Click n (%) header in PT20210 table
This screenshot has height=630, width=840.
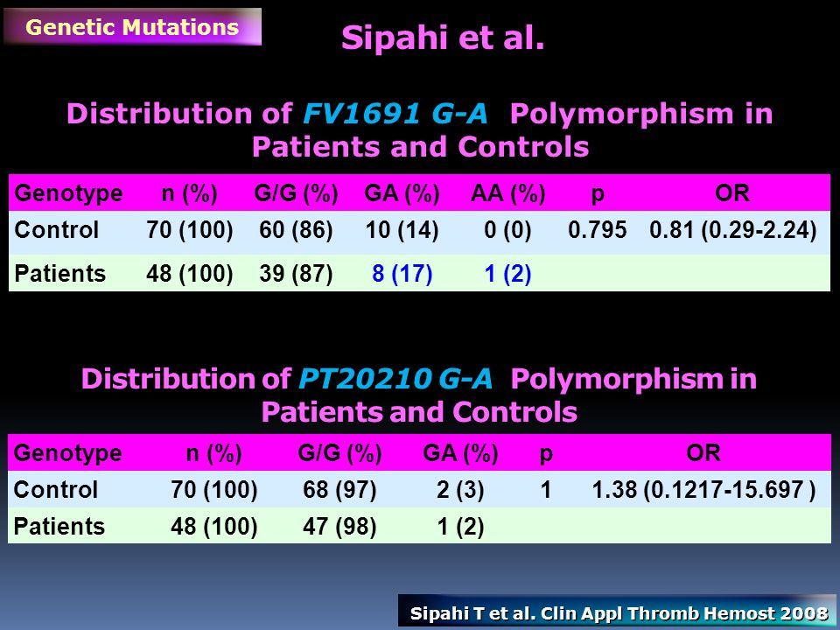click(214, 453)
